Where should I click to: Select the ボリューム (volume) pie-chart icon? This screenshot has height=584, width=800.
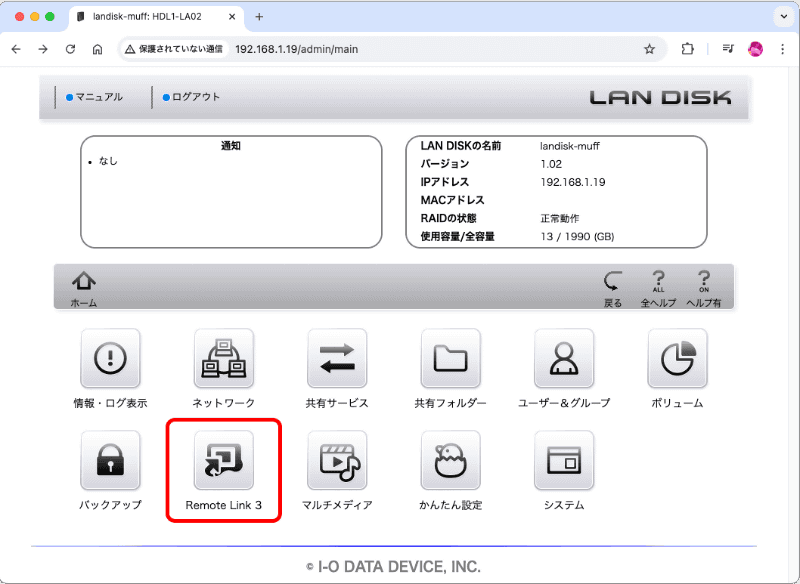[x=677, y=359]
